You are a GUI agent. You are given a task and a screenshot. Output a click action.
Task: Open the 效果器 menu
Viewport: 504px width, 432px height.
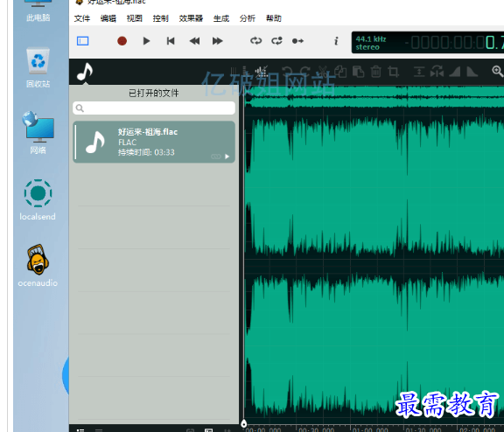click(x=191, y=18)
